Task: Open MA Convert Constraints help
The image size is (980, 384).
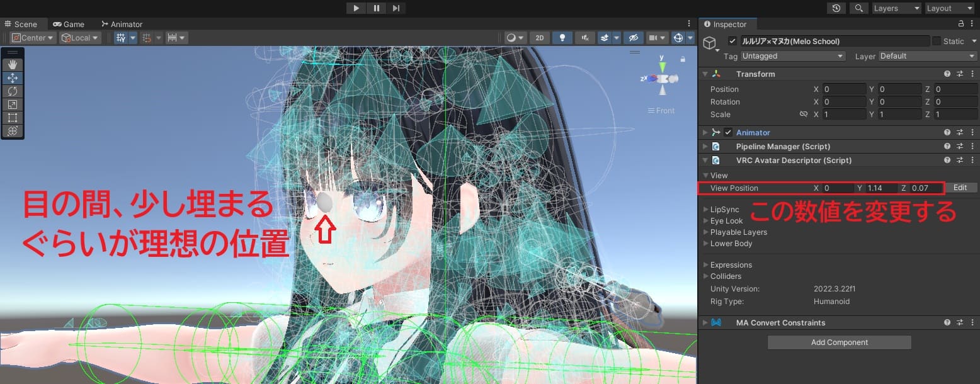Action: click(947, 323)
